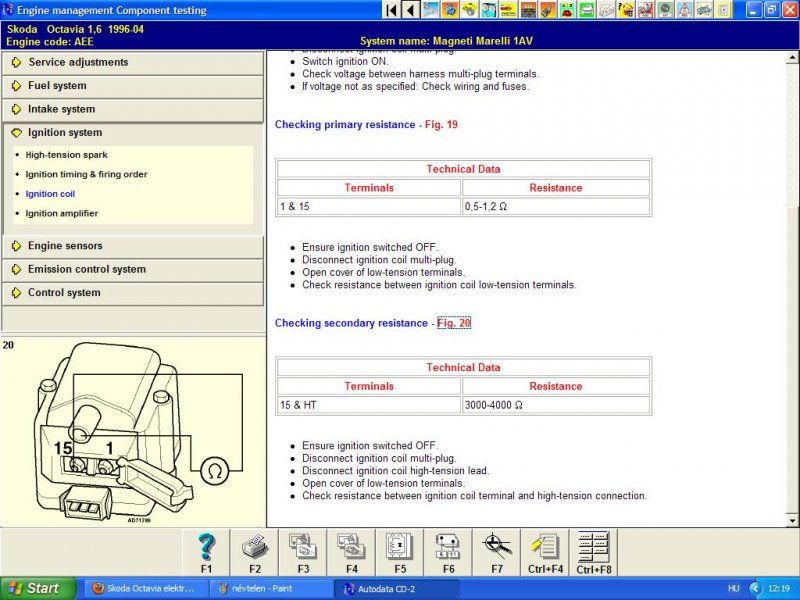Click the pale yellow document toolbar icon
This screenshot has height=600, width=800.
(723, 10)
